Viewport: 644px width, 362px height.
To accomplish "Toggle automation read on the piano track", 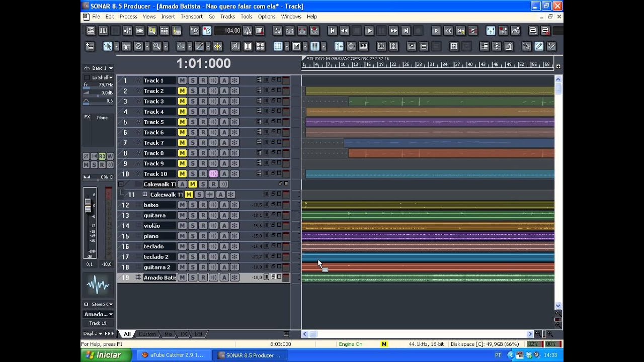I will click(x=224, y=236).
